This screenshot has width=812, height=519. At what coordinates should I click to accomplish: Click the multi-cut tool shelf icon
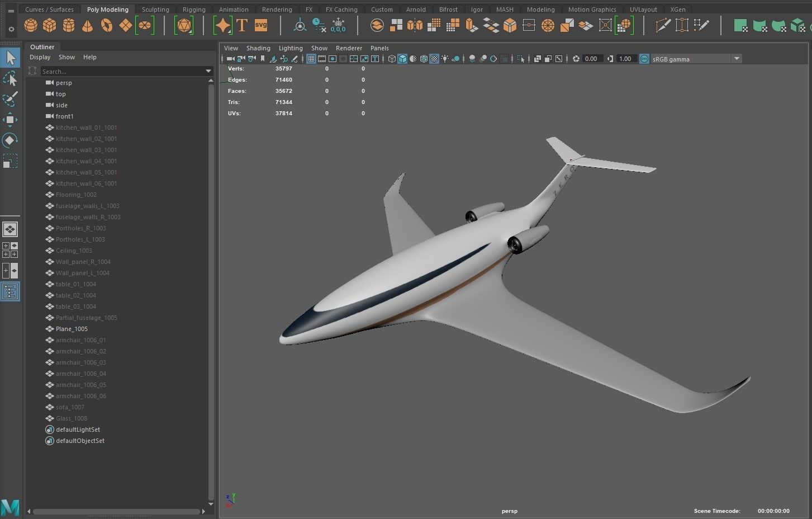pyautogui.click(x=663, y=26)
